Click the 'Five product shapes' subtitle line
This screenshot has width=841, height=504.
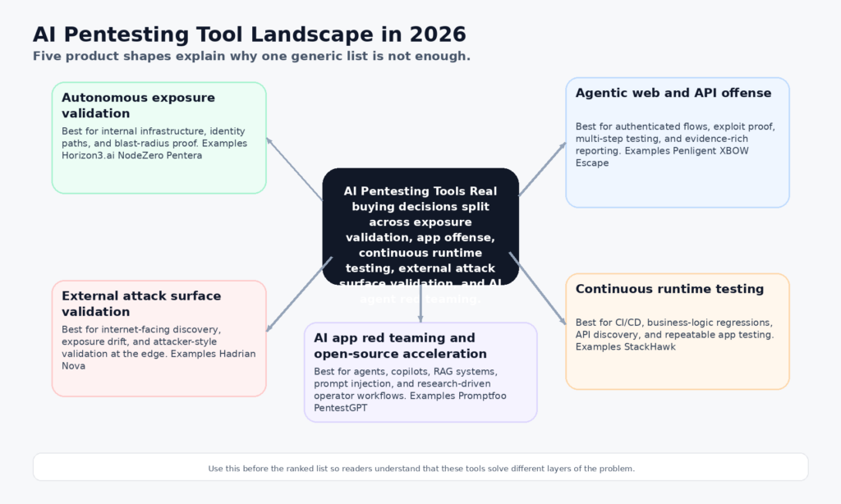(251, 56)
